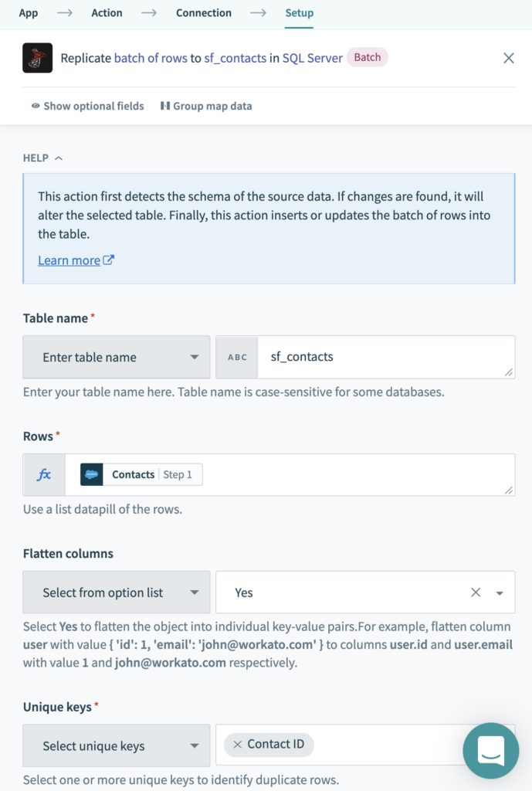Click the SQL Server connector icon in the header
Screen dimensions: 532x791
37,58
